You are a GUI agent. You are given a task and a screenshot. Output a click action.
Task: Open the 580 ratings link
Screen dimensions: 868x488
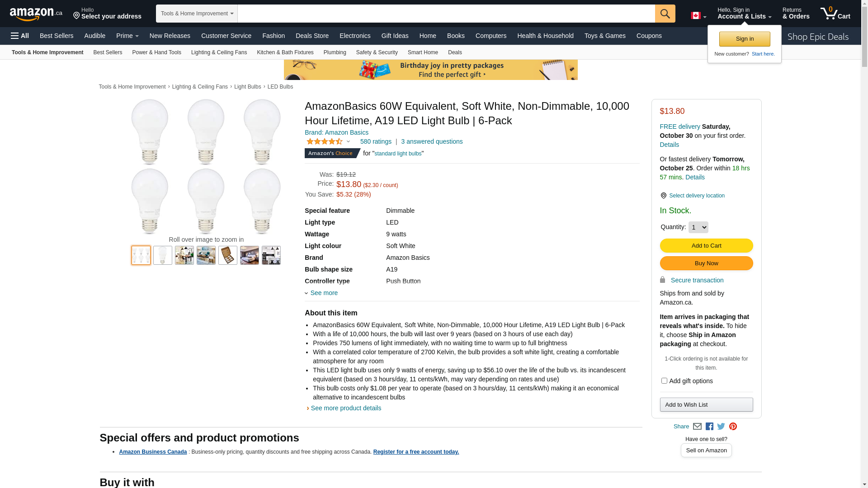(376, 141)
